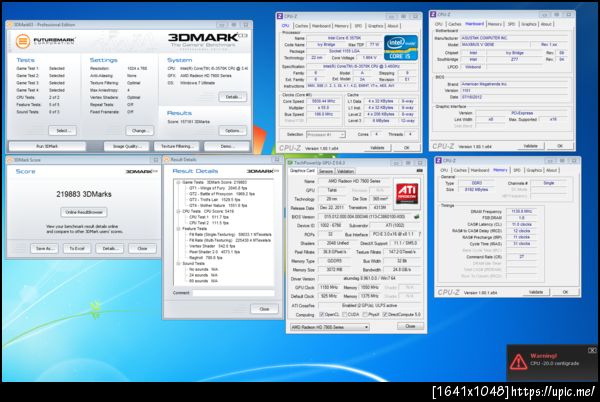Click Close button in GPU-Z window
Image resolution: width=600 pixels, height=402 pixels.
tap(410, 326)
